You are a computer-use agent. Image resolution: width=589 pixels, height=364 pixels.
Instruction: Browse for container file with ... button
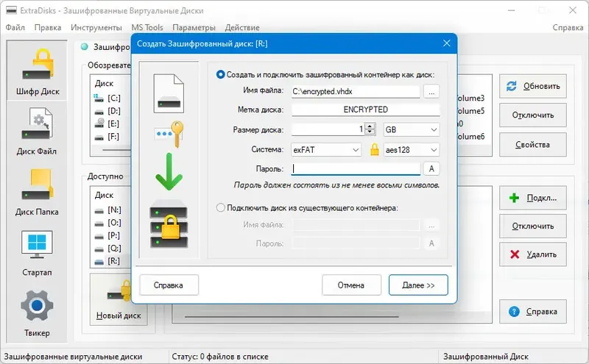coord(431,92)
